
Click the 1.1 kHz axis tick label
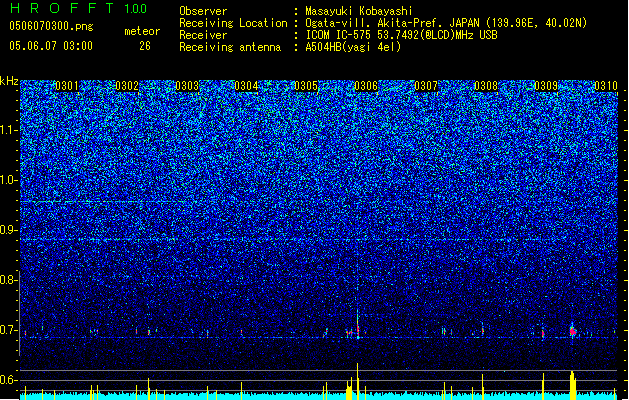coord(8,130)
